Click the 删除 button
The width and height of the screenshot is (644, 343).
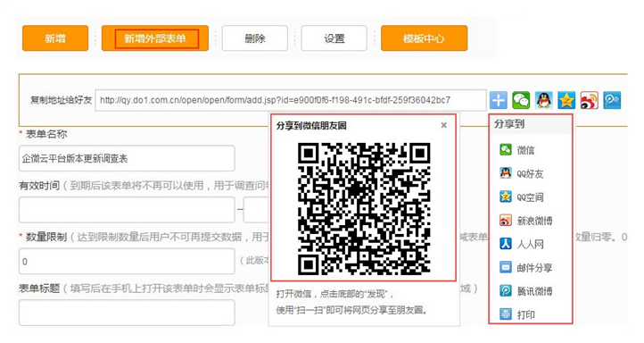click(254, 38)
